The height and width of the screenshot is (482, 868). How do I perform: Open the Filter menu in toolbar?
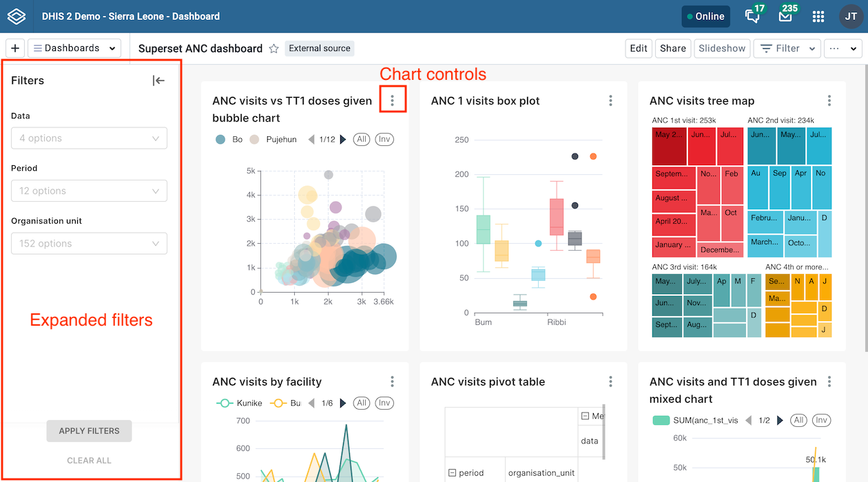coord(787,48)
